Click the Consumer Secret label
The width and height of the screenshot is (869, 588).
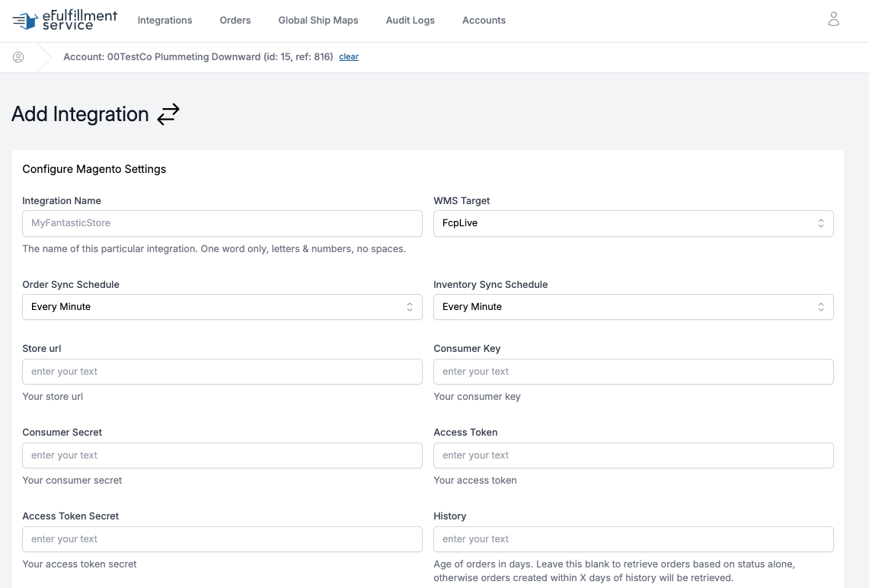62,433
